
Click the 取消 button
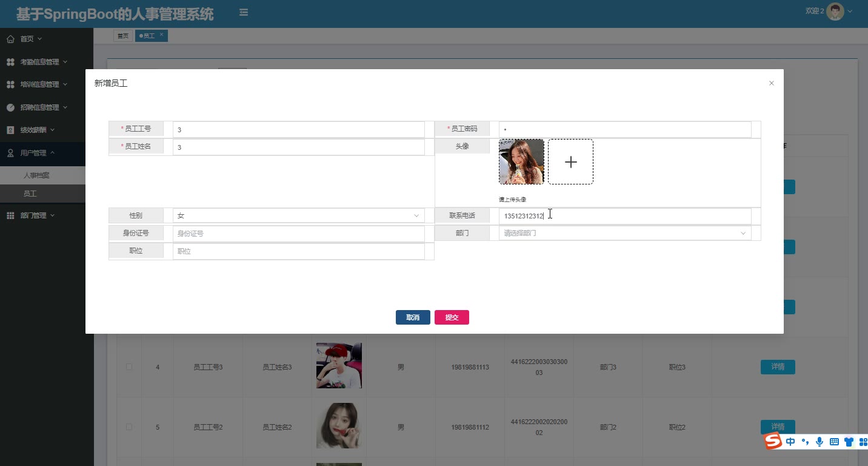(x=413, y=317)
